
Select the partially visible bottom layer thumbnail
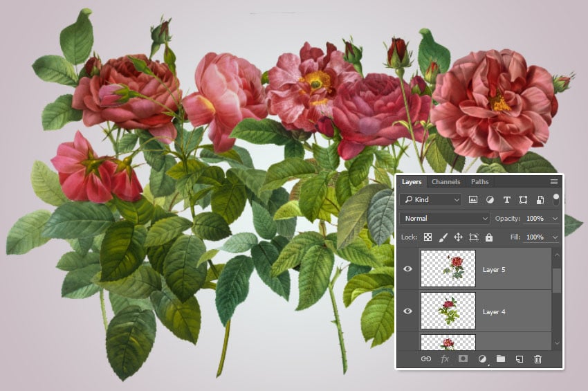pyautogui.click(x=448, y=343)
